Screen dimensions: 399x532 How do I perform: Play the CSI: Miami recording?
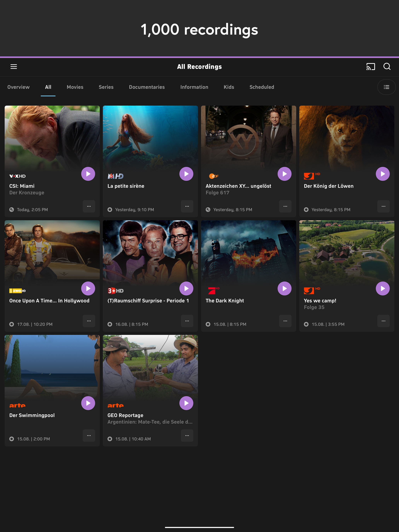click(x=88, y=174)
